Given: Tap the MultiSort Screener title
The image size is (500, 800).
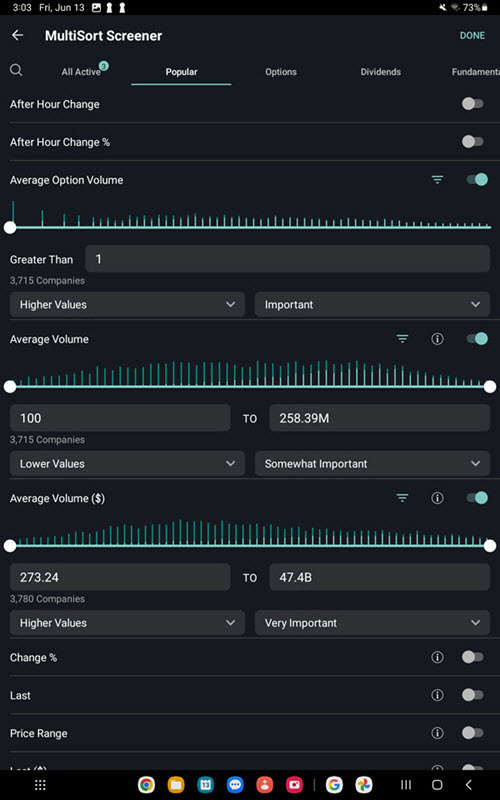Looking at the screenshot, I should coord(104,36).
